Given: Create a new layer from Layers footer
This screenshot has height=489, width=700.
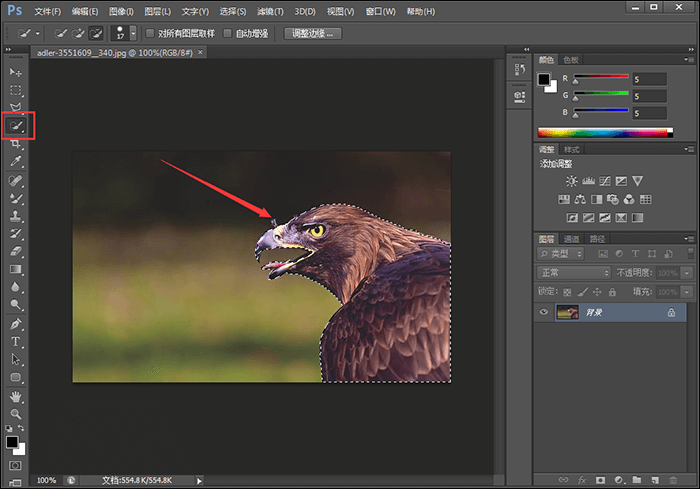Looking at the screenshot, I should coord(655,480).
